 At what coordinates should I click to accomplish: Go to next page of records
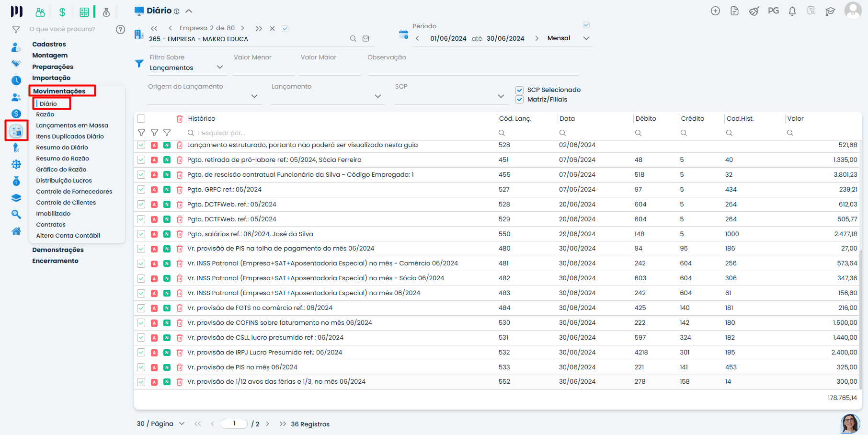tap(267, 424)
